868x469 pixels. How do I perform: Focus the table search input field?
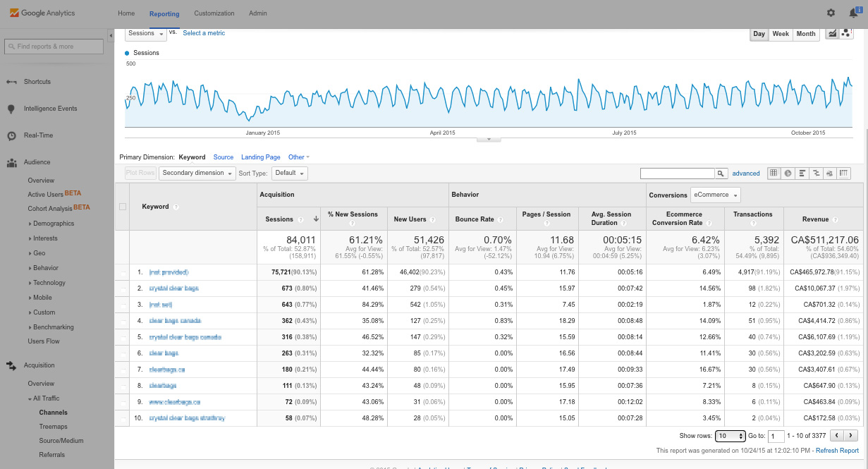pyautogui.click(x=678, y=173)
